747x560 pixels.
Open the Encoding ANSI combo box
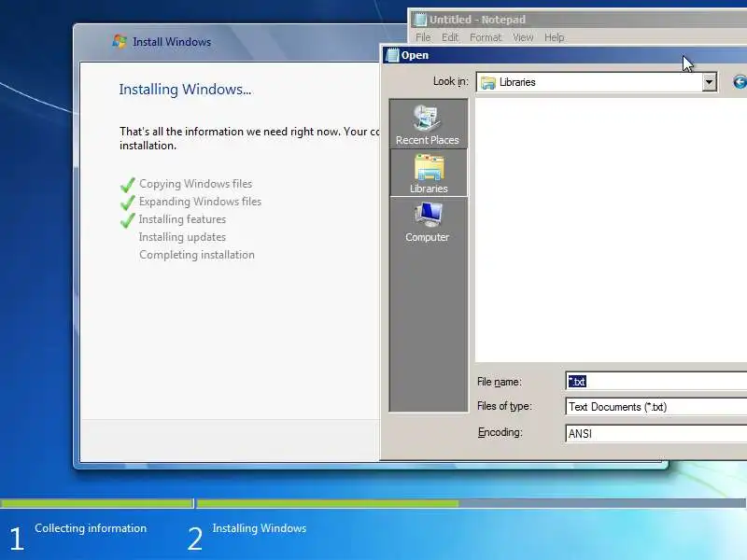(656, 433)
